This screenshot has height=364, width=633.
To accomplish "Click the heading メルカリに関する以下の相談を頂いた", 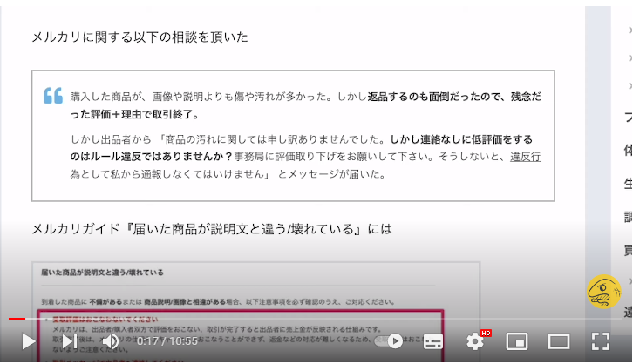I will coord(140,37).
